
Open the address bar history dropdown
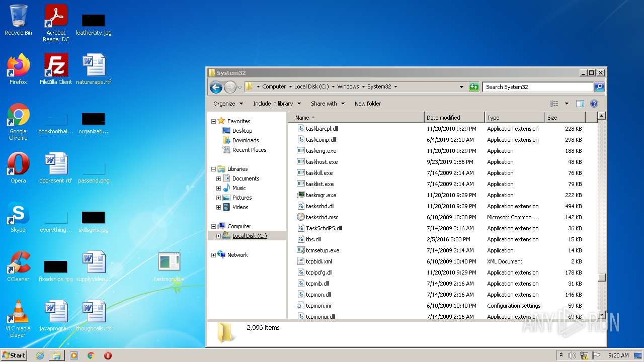[461, 87]
